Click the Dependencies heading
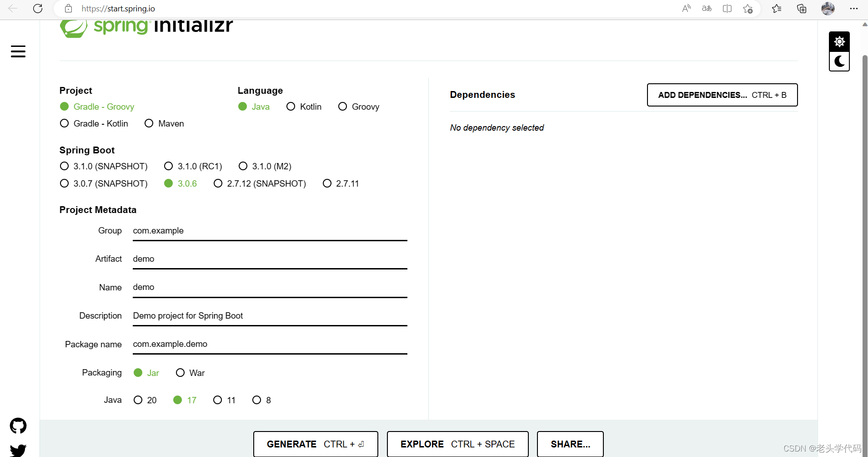This screenshot has width=868, height=457. (482, 95)
